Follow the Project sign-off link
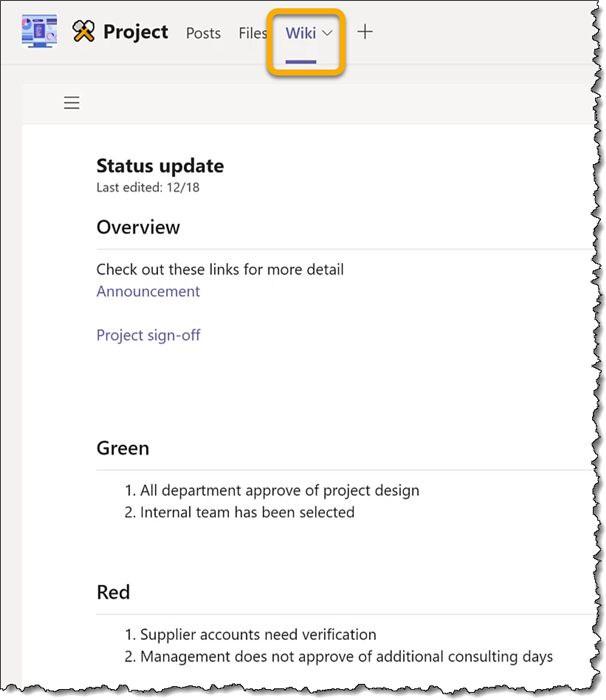 tap(148, 335)
